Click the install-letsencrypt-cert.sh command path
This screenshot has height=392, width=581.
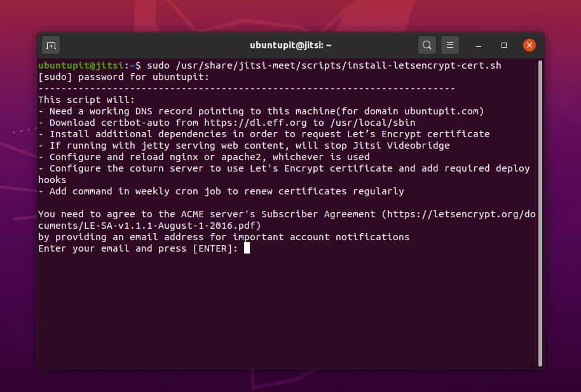(x=338, y=65)
